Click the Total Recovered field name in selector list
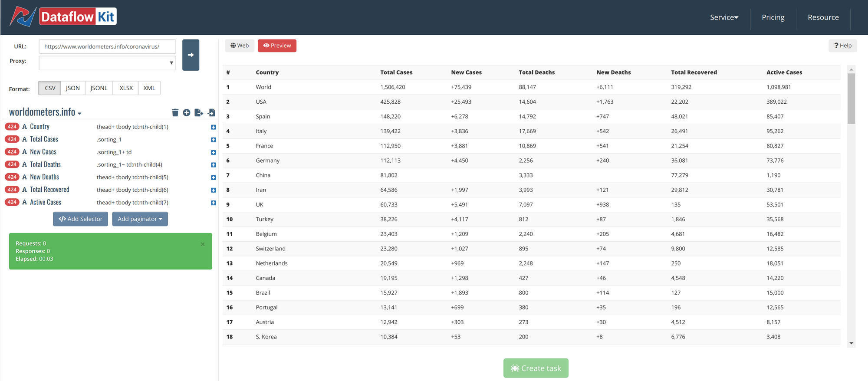Viewport: 868px width, 381px height. [x=49, y=190]
